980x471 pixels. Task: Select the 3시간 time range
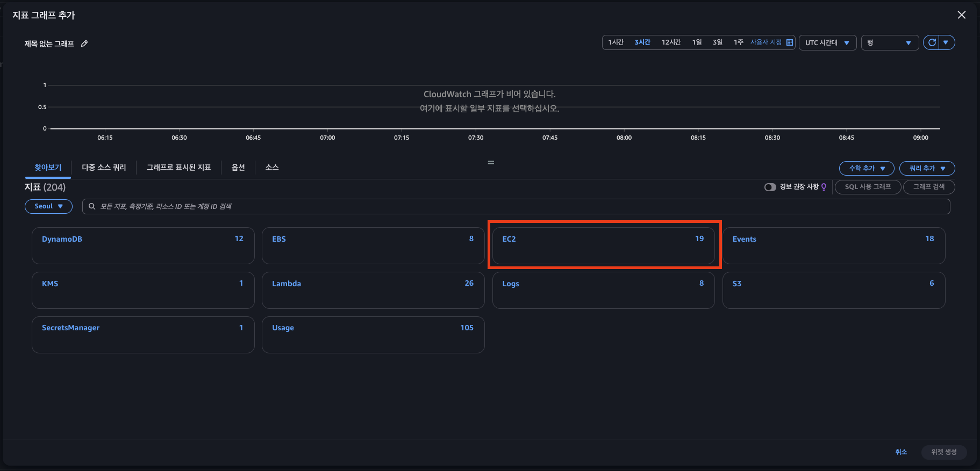click(642, 42)
